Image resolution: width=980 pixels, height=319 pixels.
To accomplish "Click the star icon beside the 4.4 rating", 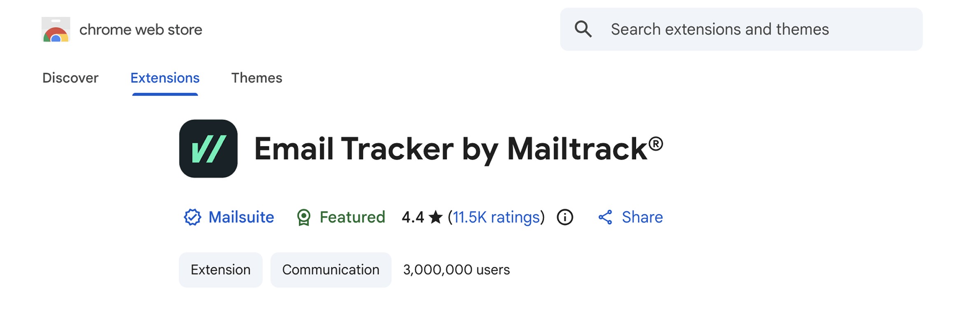I will click(435, 217).
